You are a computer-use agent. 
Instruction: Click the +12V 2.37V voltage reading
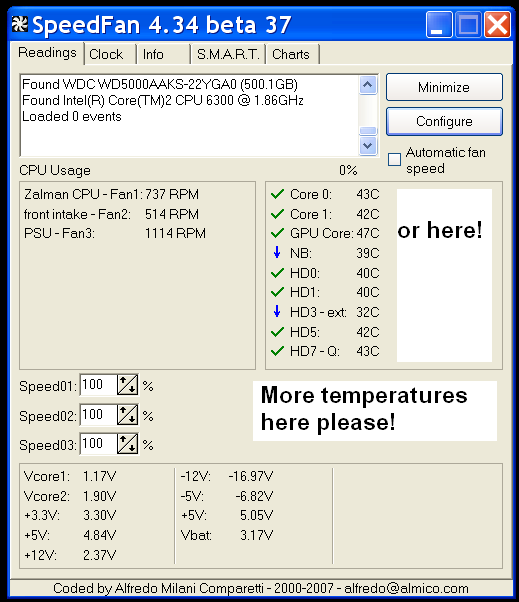[70, 555]
